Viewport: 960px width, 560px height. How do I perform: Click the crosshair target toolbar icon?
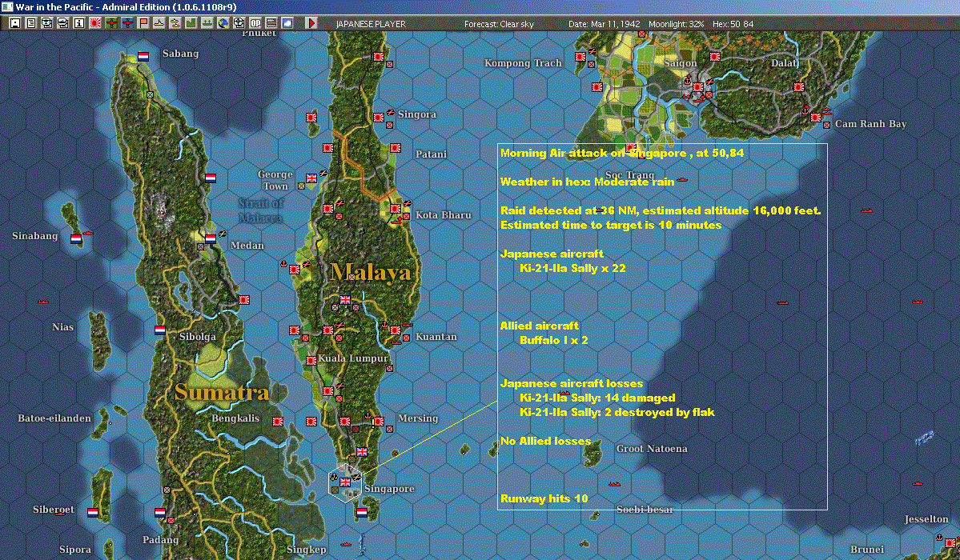(x=239, y=23)
